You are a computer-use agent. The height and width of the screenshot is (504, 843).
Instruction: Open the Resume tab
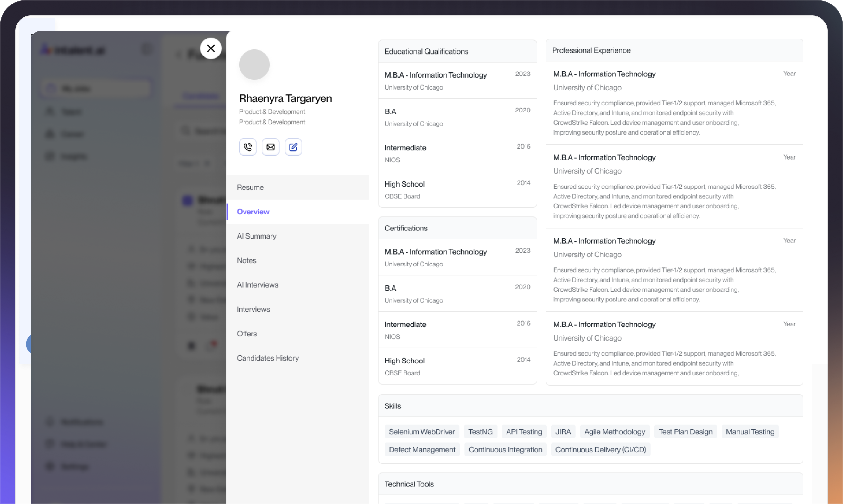(250, 187)
